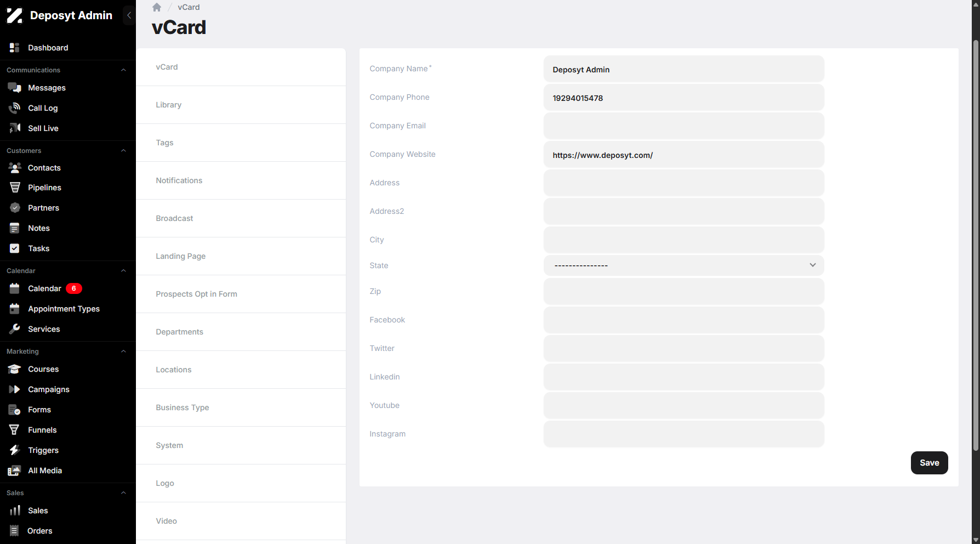
Task: Click the Deposyt logo icon
Action: (x=15, y=15)
